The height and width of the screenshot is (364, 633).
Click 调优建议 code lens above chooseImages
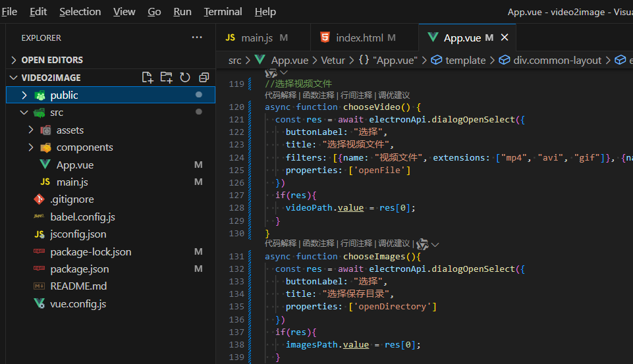[x=394, y=244]
